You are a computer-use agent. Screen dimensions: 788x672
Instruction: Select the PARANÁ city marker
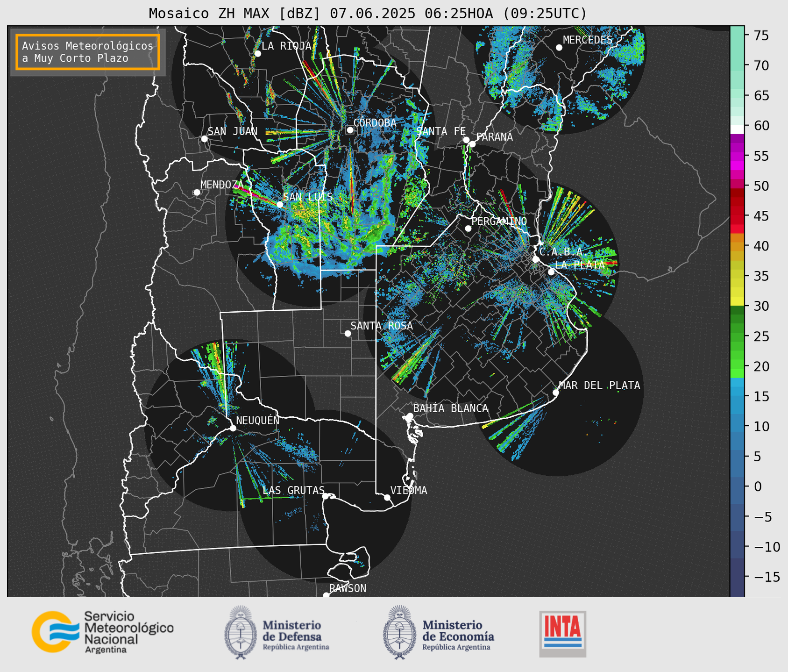[472, 144]
